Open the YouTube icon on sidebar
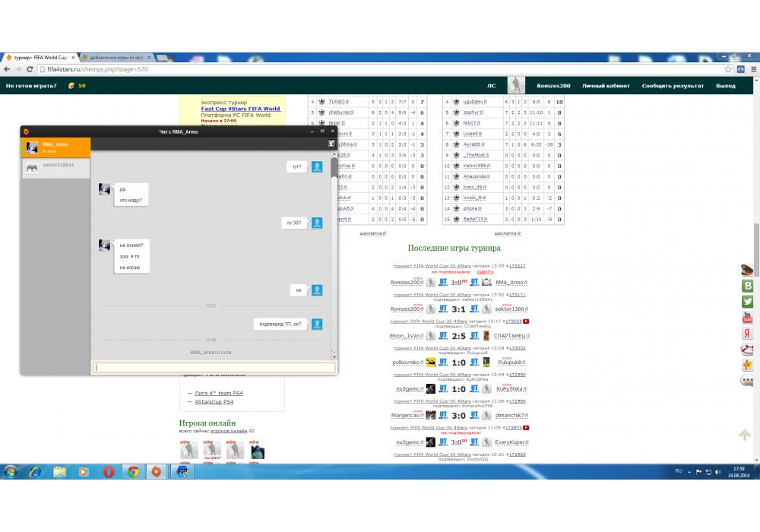The image size is (760, 532). click(x=747, y=318)
